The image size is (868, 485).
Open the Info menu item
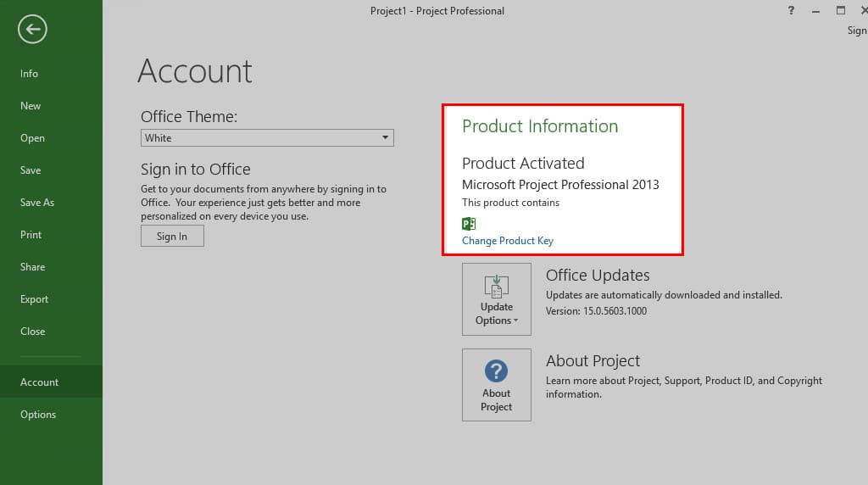(30, 74)
